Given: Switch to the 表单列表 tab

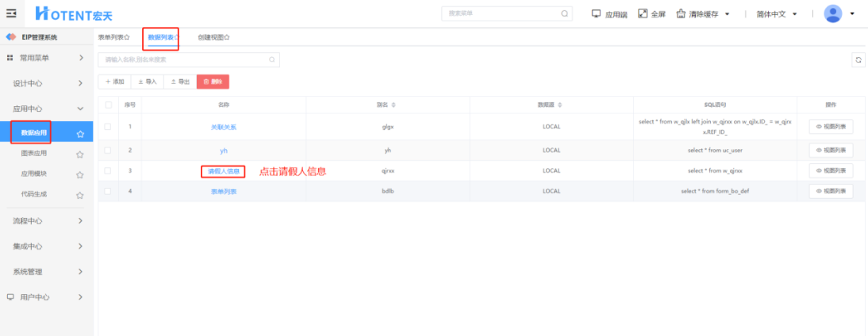Looking at the screenshot, I should pyautogui.click(x=111, y=37).
